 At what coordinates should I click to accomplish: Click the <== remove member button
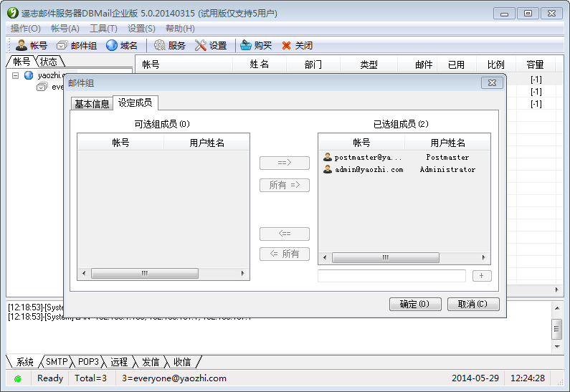[x=285, y=234]
